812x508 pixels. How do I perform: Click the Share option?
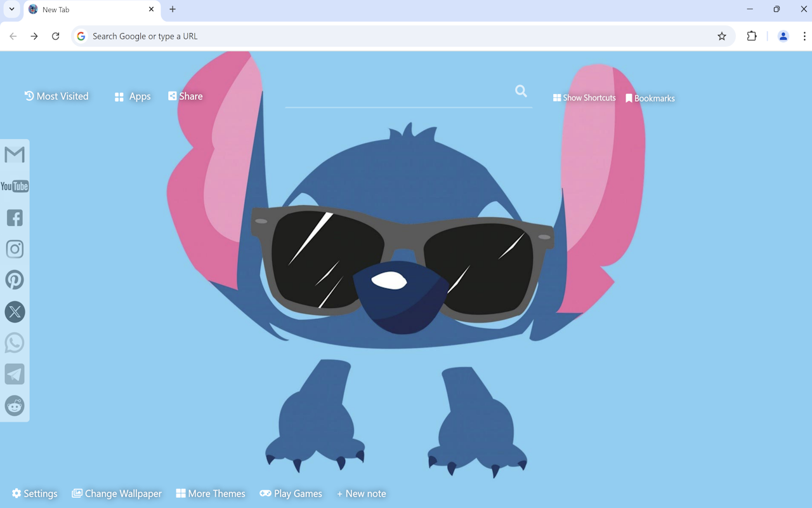point(185,97)
